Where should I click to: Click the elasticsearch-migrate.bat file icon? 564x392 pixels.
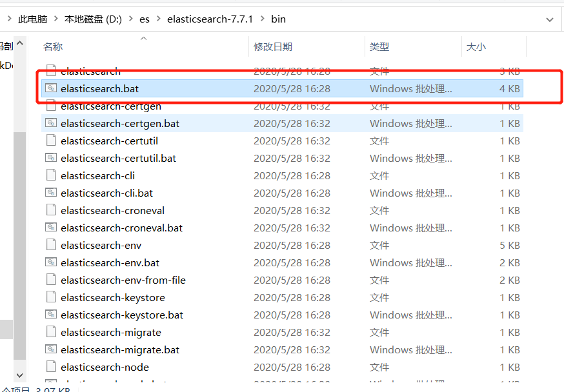(x=51, y=349)
